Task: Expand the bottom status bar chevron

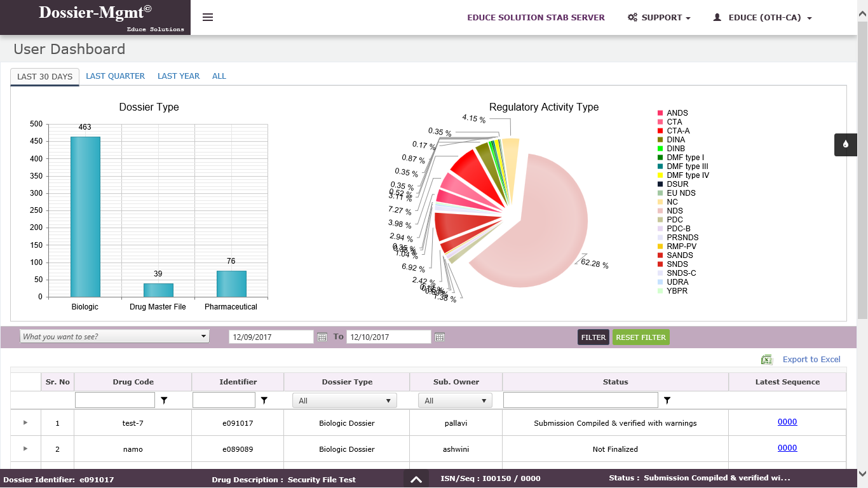Action: [x=416, y=480]
